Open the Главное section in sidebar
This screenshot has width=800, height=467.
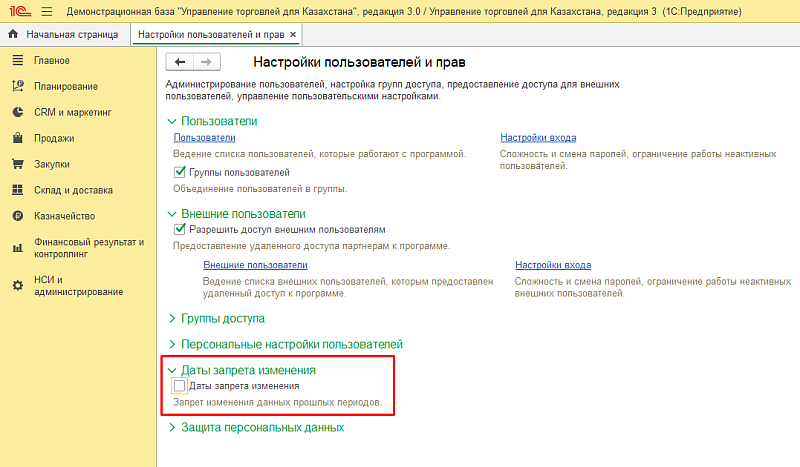coord(51,61)
